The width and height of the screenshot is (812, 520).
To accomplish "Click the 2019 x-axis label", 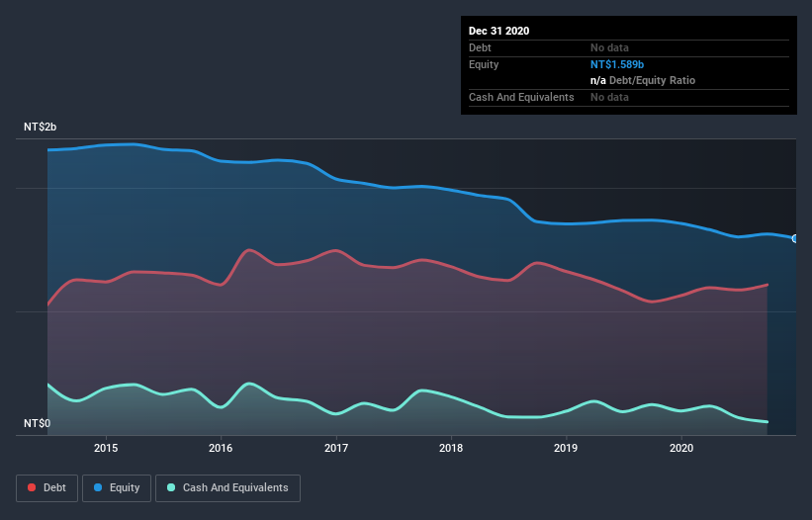I will tap(566, 448).
